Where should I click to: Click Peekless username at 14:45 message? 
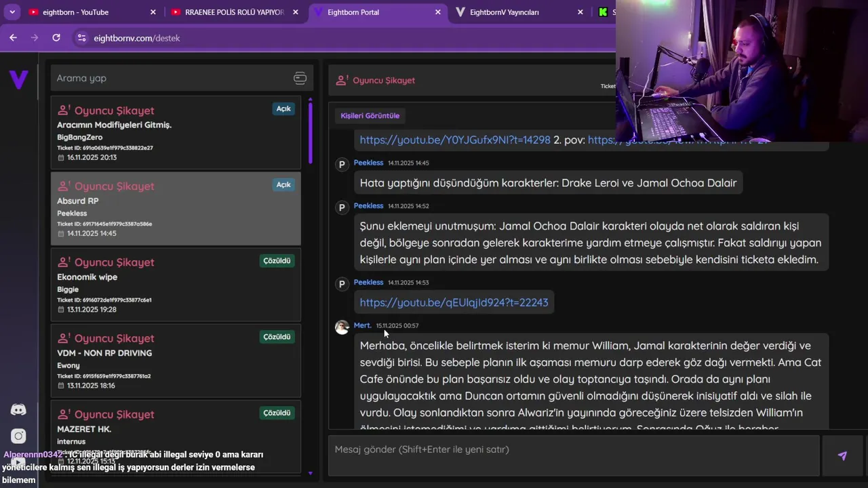pos(368,163)
